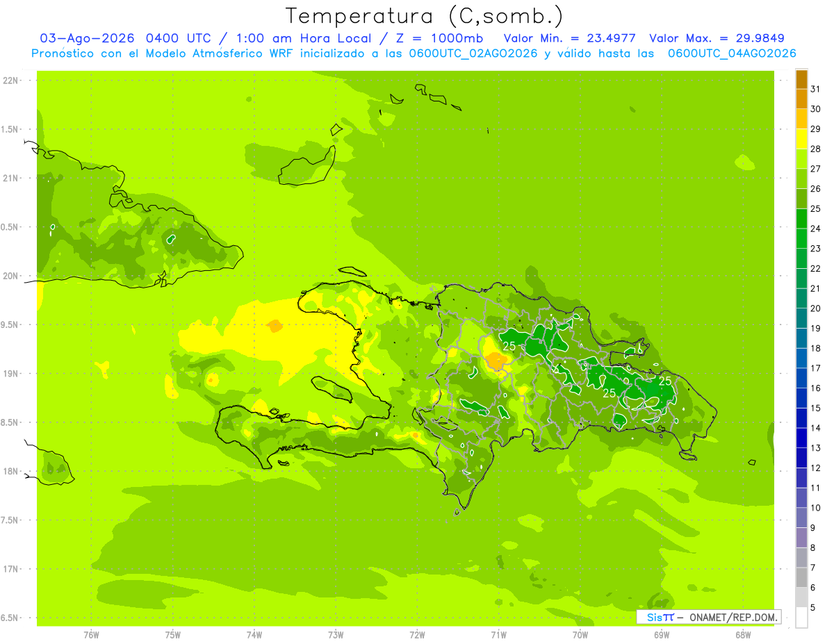Click the legend swatch between 27 and 28
Screen dimensions: 834x644
pos(801,159)
